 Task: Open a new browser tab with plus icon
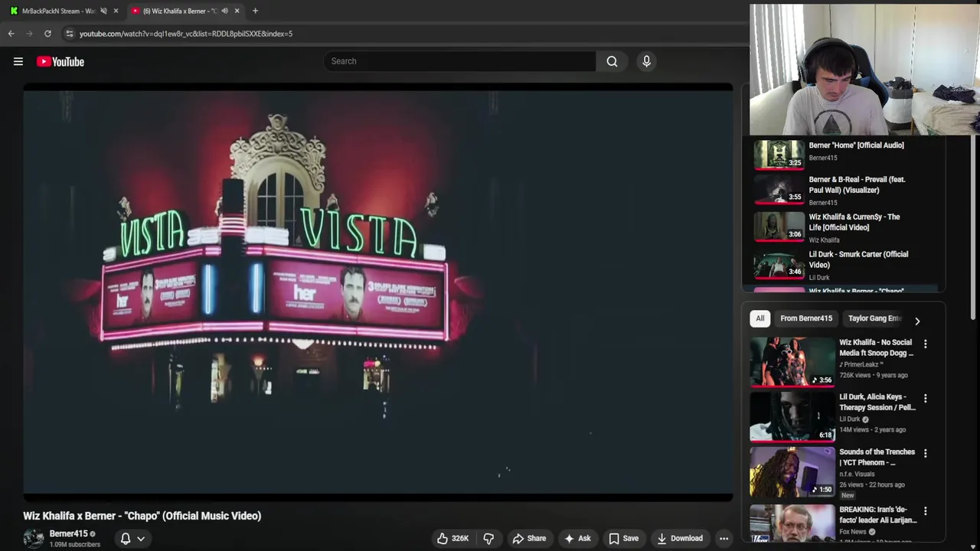pos(255,11)
